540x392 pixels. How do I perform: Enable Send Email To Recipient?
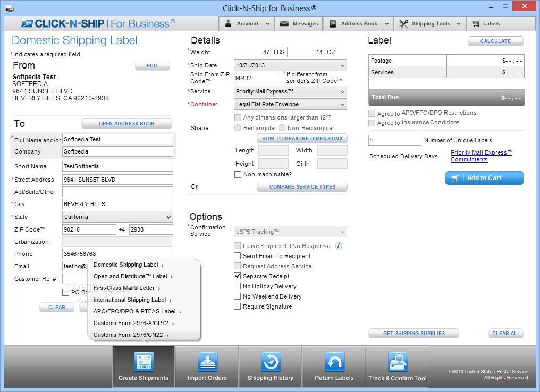(237, 255)
